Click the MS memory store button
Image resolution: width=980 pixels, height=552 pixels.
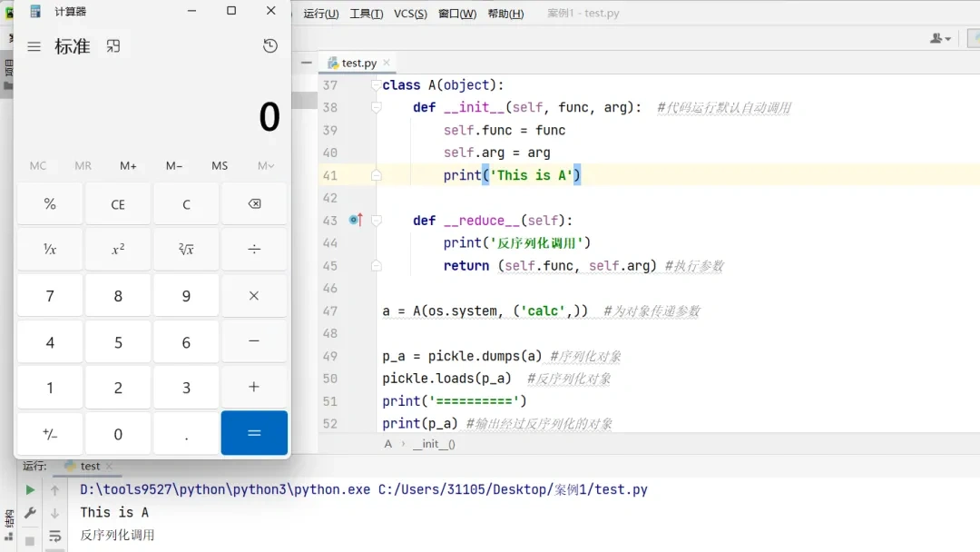(x=220, y=165)
